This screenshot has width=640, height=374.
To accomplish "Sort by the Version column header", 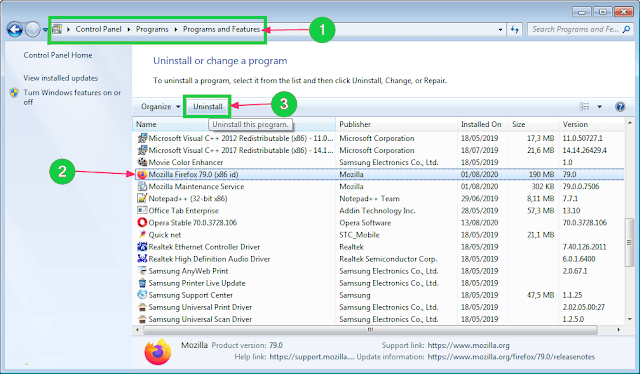I will (x=592, y=124).
